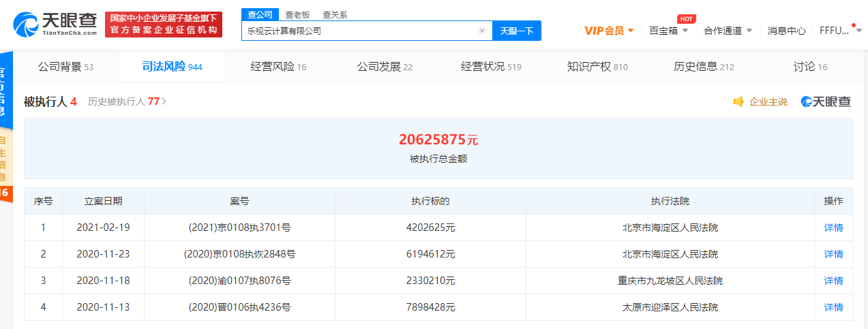Open 详情 for case 渝0107执8076号
The height and width of the screenshot is (329, 868).
tap(833, 281)
